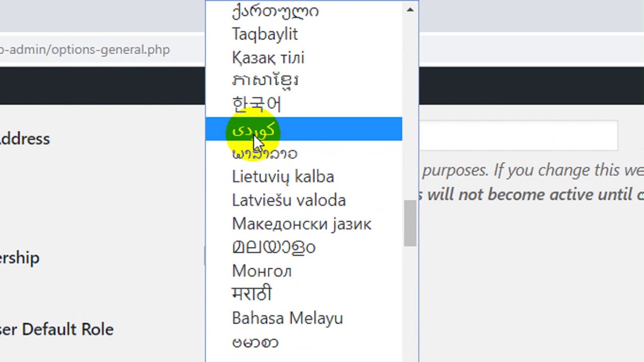Pick the Khmer language entry
This screenshot has height=362, width=644.
(x=265, y=80)
